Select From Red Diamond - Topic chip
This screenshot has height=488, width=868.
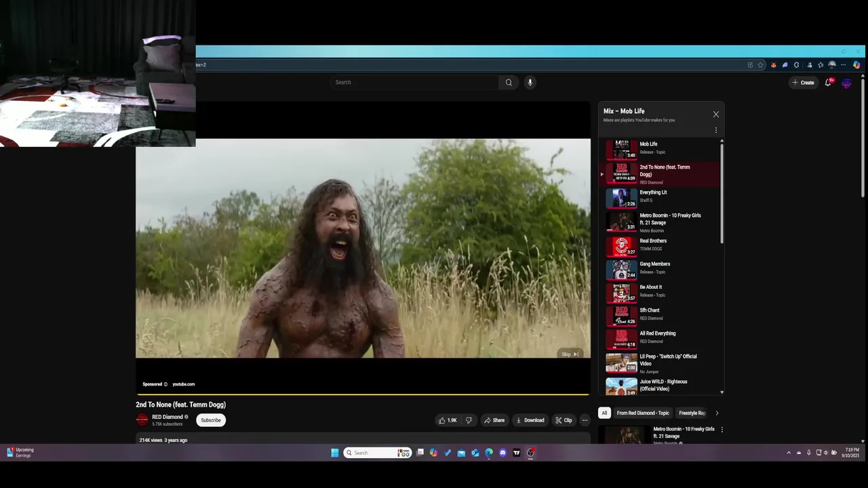pyautogui.click(x=643, y=413)
